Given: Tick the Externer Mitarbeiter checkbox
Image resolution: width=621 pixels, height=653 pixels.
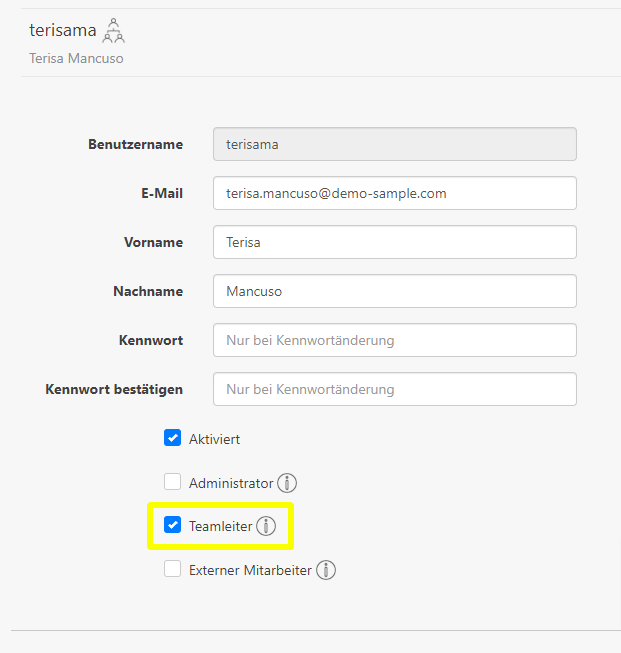Looking at the screenshot, I should [x=173, y=569].
